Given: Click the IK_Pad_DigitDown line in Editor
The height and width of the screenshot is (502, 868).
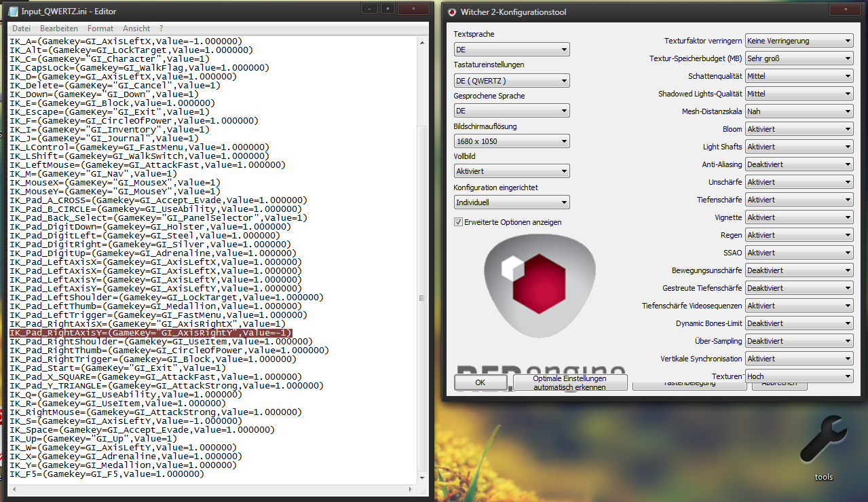Looking at the screenshot, I should click(x=150, y=227).
